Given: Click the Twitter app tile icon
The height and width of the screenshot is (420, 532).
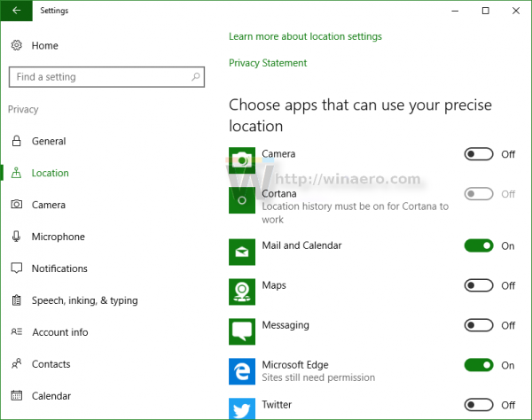Looking at the screenshot, I should click(242, 408).
